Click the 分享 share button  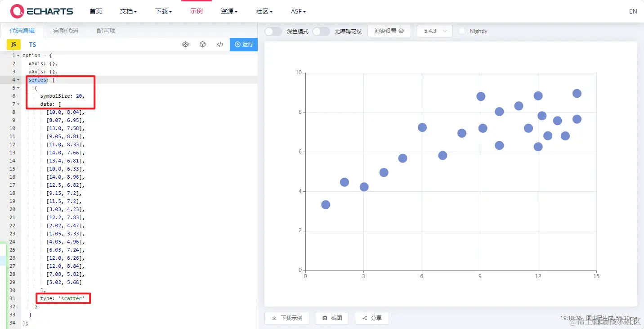pos(372,318)
